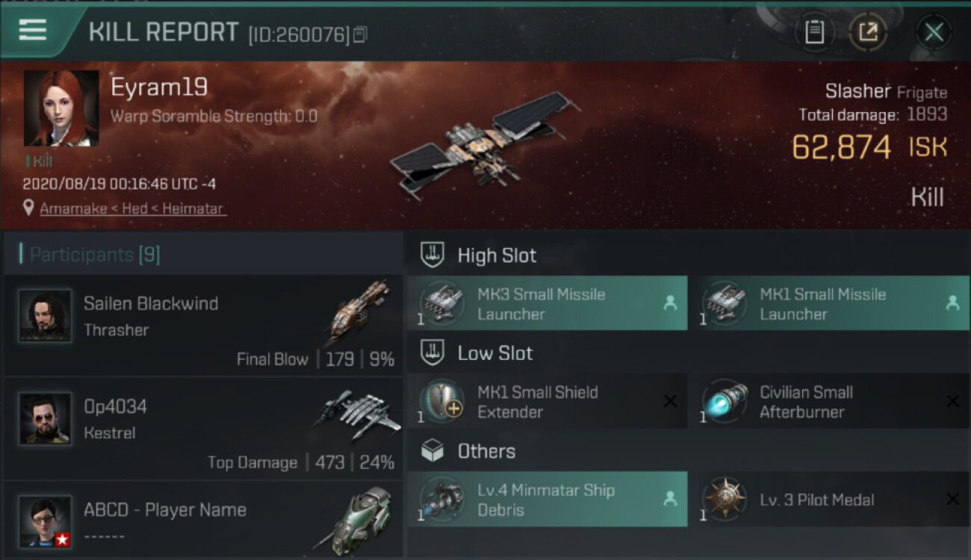Close the kill report window
Image resolution: width=971 pixels, height=560 pixels.
(x=934, y=32)
